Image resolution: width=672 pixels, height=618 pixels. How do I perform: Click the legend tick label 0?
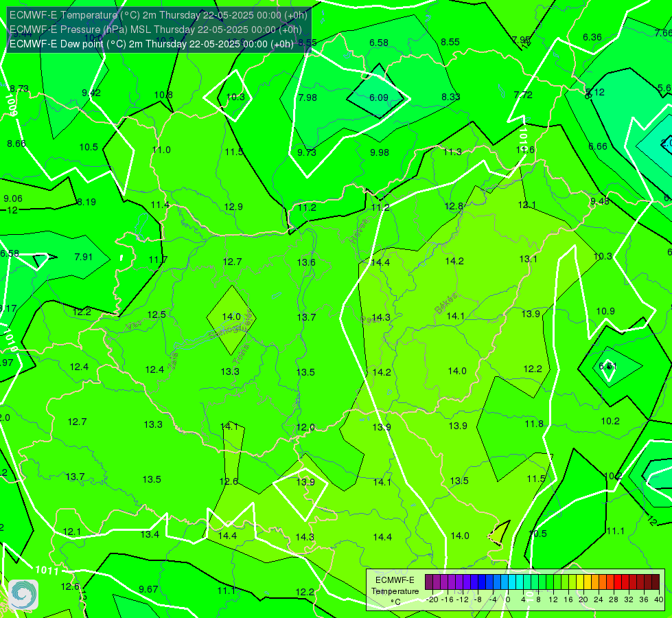(x=508, y=599)
